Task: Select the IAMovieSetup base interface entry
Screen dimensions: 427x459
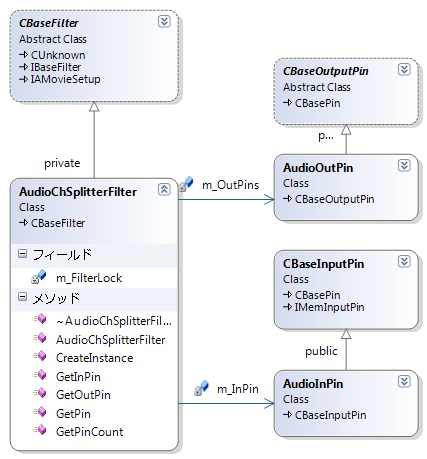Action: [65, 79]
